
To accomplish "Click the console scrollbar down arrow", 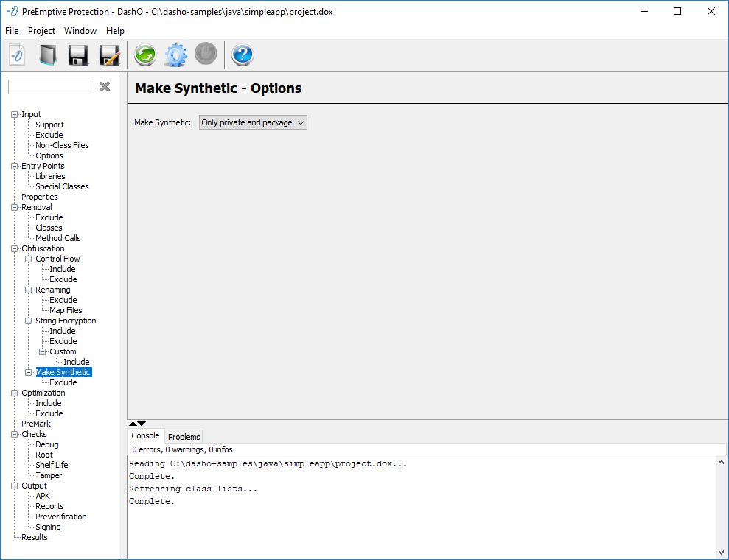I will point(721,551).
